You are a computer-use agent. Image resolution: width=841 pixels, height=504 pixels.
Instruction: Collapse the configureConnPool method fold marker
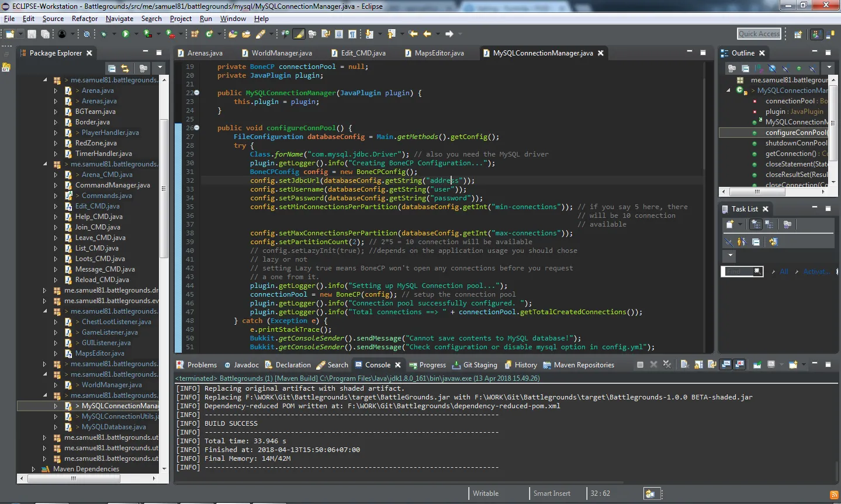(196, 128)
